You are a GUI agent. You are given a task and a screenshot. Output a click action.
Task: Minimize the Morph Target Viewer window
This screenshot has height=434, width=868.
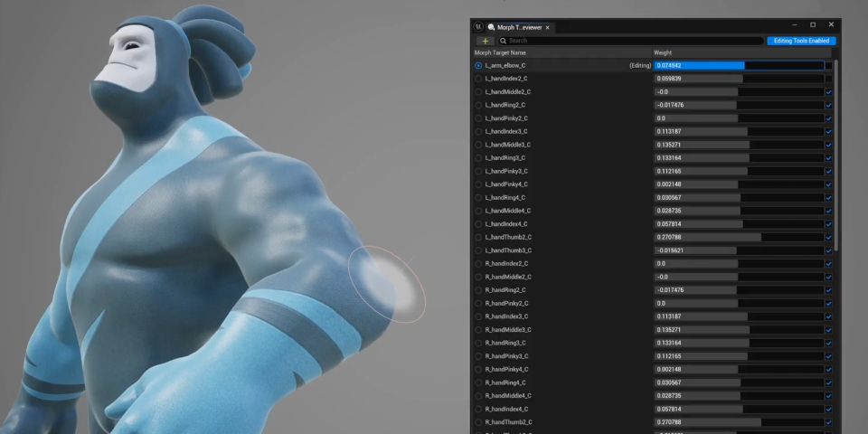tap(794, 25)
